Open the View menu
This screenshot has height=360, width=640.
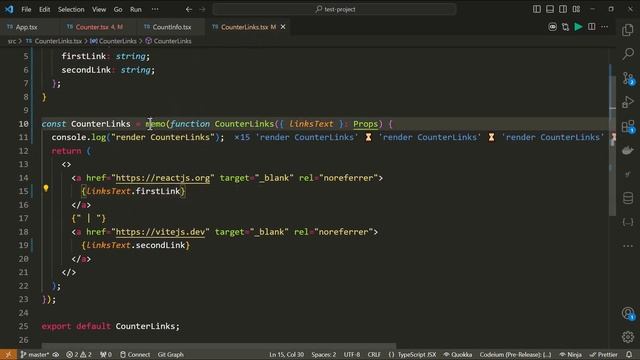point(99,9)
